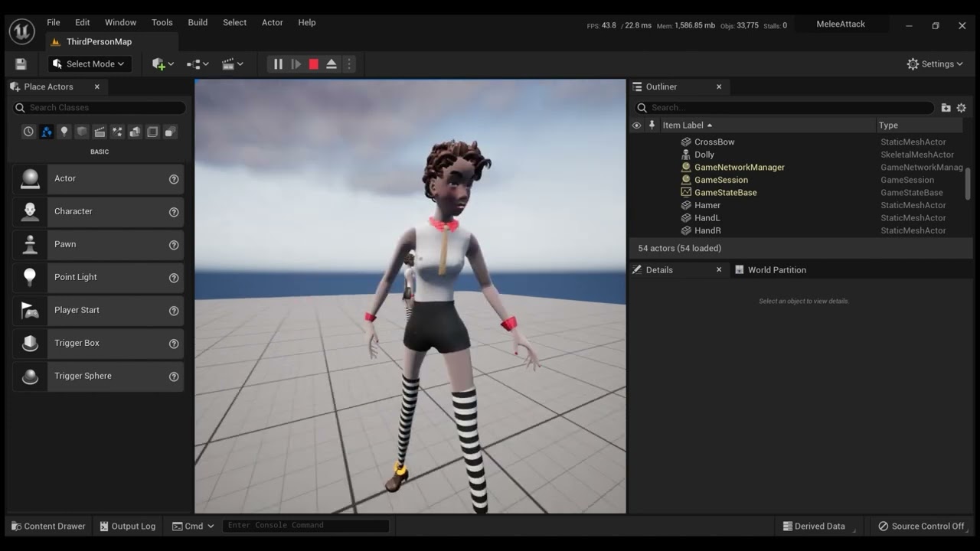Open the Help menu
Screen dimensions: 980x551
pyautogui.click(x=307, y=22)
